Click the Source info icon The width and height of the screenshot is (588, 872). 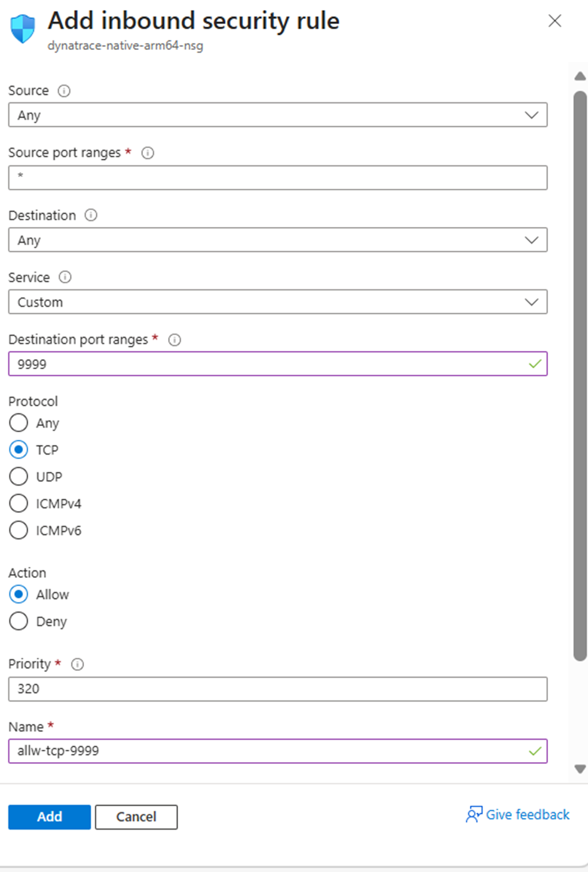coord(65,91)
